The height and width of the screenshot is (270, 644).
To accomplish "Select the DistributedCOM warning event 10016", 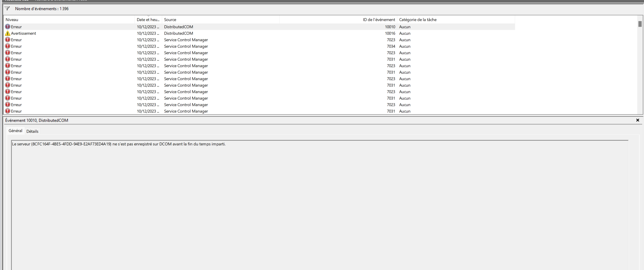I will pos(178,33).
